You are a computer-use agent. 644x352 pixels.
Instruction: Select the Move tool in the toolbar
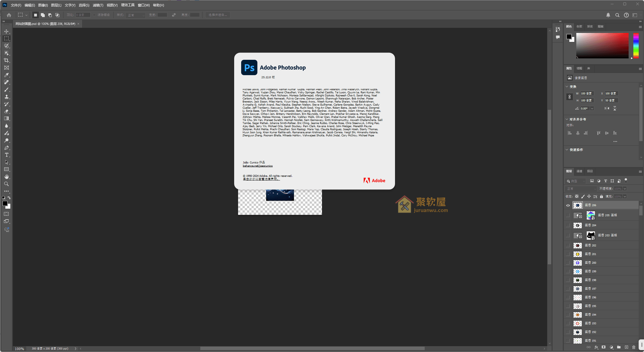(x=6, y=32)
